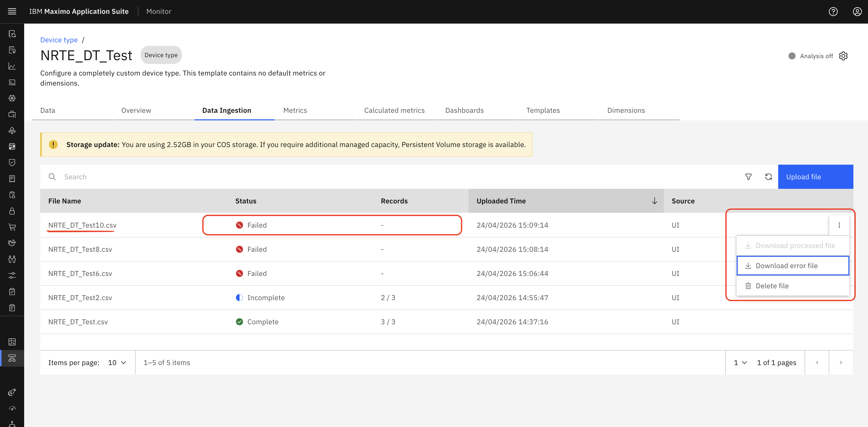868x427 pixels.
Task: Go to next page arrow
Action: 841,363
